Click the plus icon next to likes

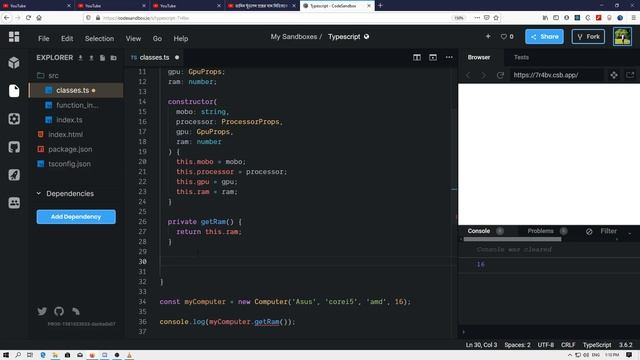coord(488,36)
